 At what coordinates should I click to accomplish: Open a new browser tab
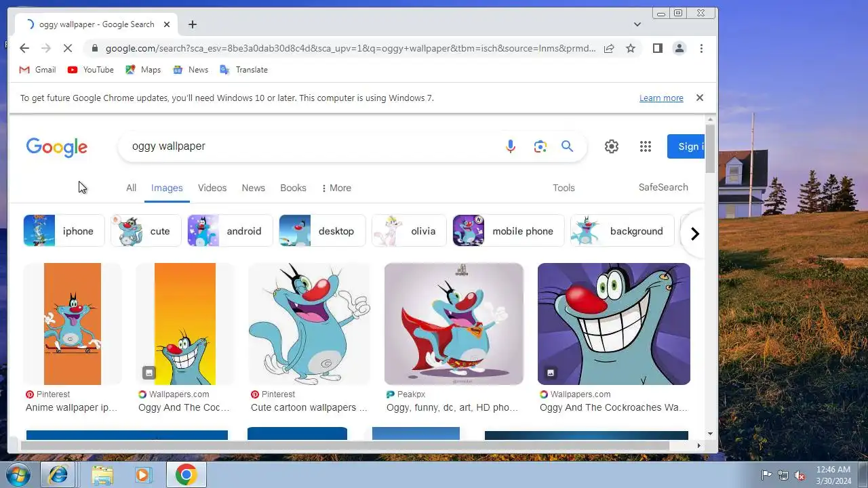(193, 24)
